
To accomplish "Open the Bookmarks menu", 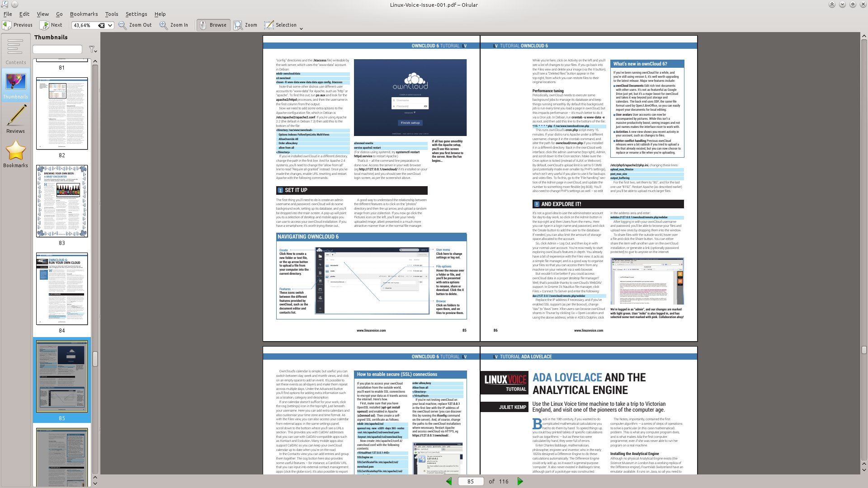I will click(x=84, y=14).
